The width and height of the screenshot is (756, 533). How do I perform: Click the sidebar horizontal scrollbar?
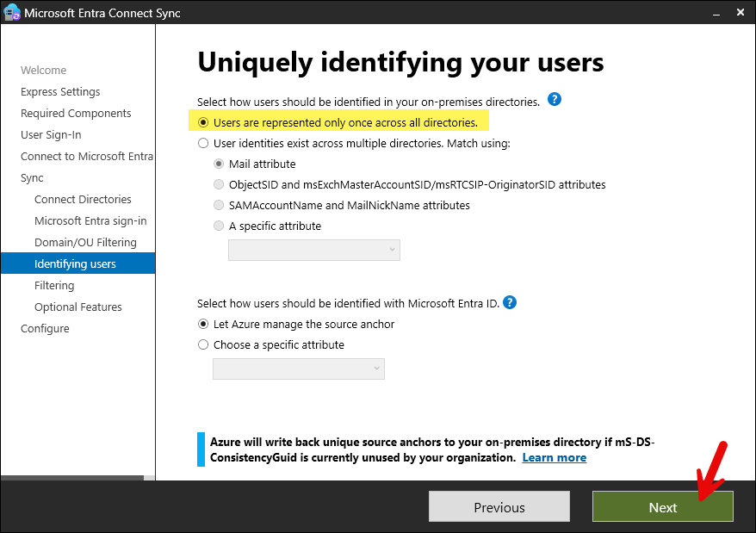[72, 478]
